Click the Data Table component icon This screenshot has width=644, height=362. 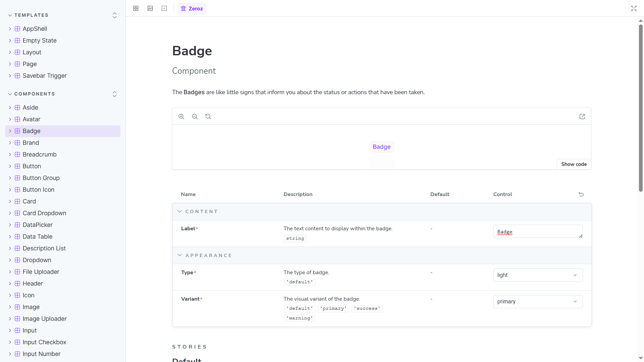pos(17,237)
